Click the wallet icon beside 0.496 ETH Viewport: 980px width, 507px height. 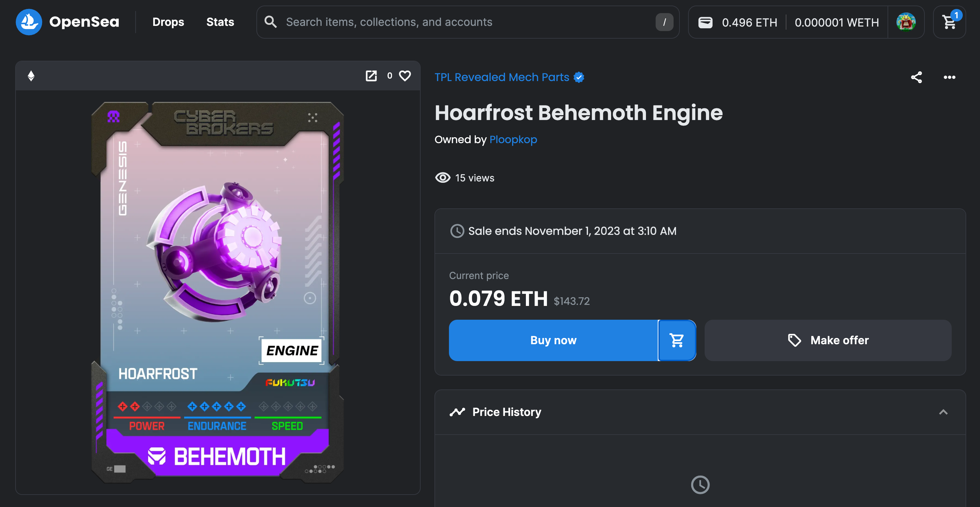(705, 22)
